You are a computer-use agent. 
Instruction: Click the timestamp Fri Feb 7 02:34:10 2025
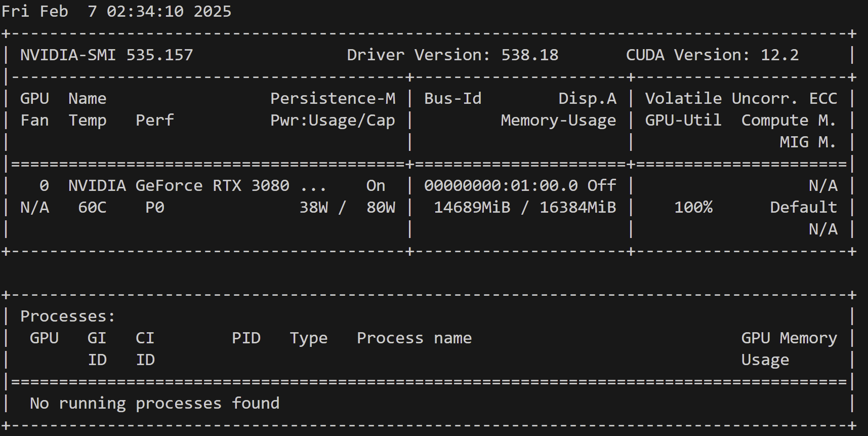point(116,11)
